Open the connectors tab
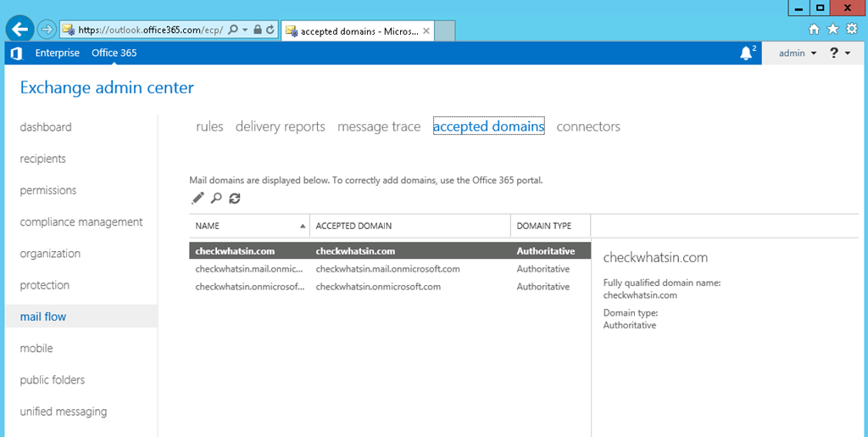The image size is (868, 437). tap(588, 126)
